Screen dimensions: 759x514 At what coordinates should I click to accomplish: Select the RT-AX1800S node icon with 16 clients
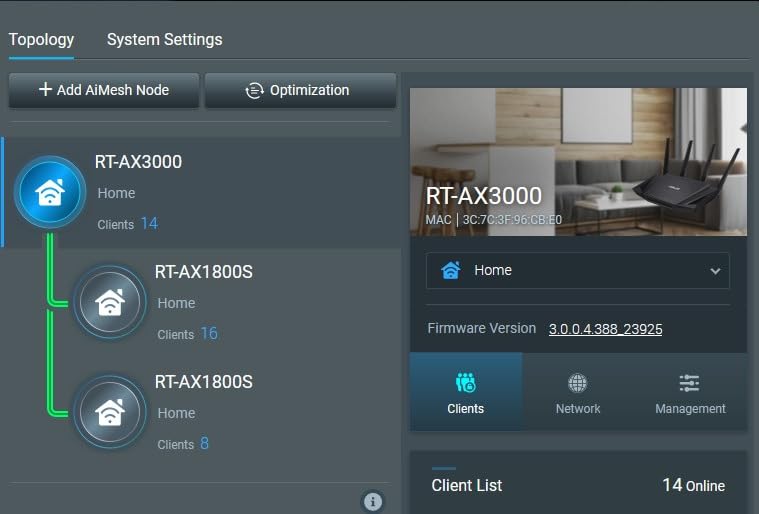(x=110, y=302)
